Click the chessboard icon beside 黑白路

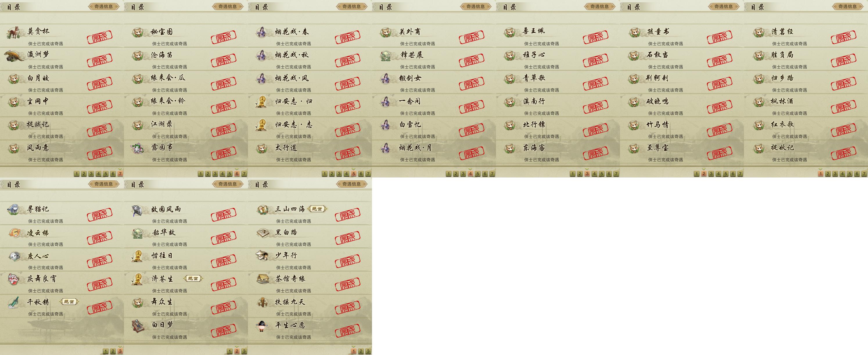[x=263, y=233]
